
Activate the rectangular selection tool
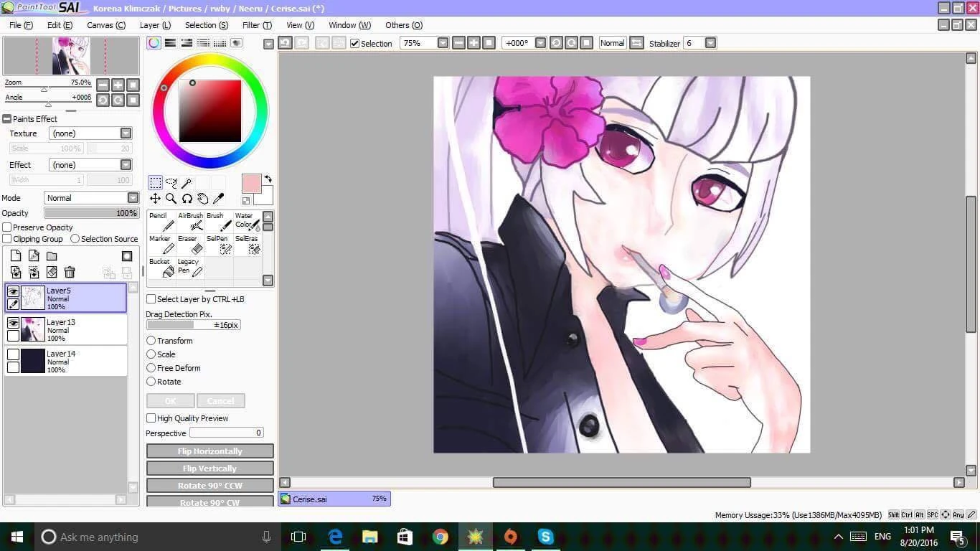[155, 183]
